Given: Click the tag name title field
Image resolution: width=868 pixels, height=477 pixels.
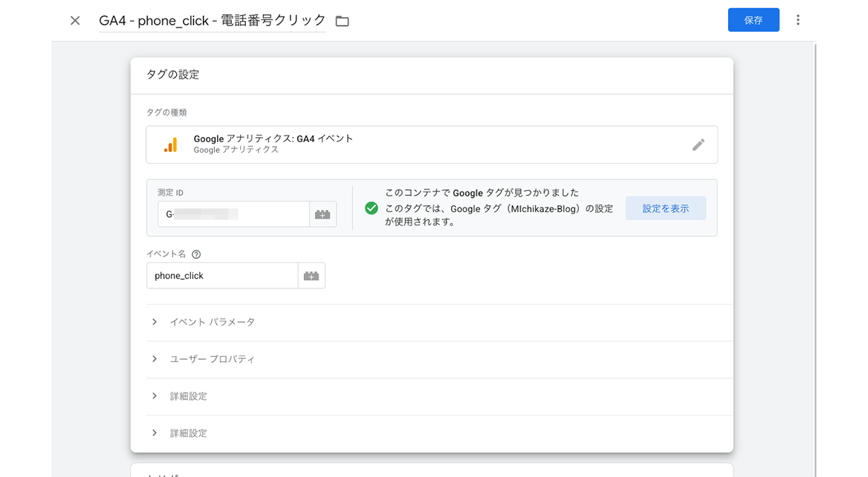Looking at the screenshot, I should tap(212, 20).
